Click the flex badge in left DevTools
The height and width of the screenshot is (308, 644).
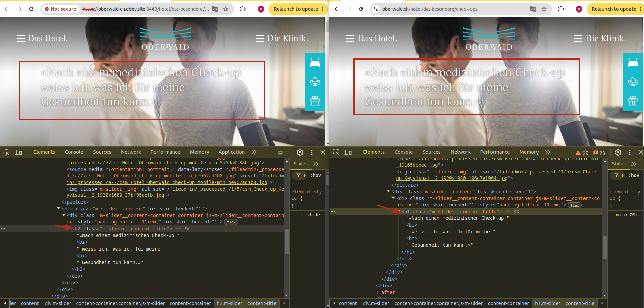pos(231,222)
